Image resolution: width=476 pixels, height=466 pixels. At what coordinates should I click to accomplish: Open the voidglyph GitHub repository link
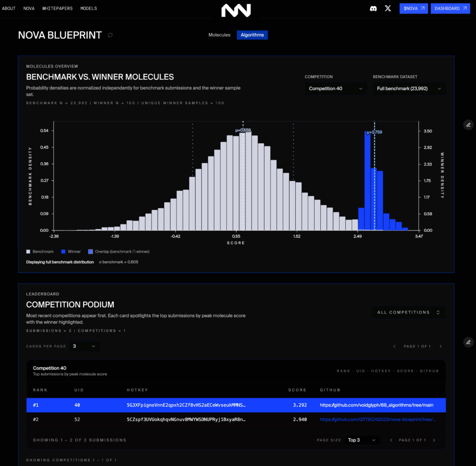[377, 405]
